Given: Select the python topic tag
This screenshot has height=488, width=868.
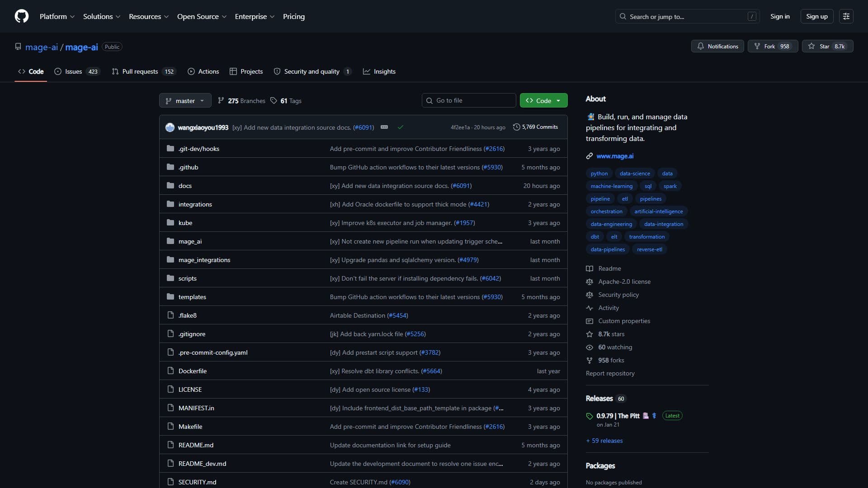Looking at the screenshot, I should click(599, 174).
